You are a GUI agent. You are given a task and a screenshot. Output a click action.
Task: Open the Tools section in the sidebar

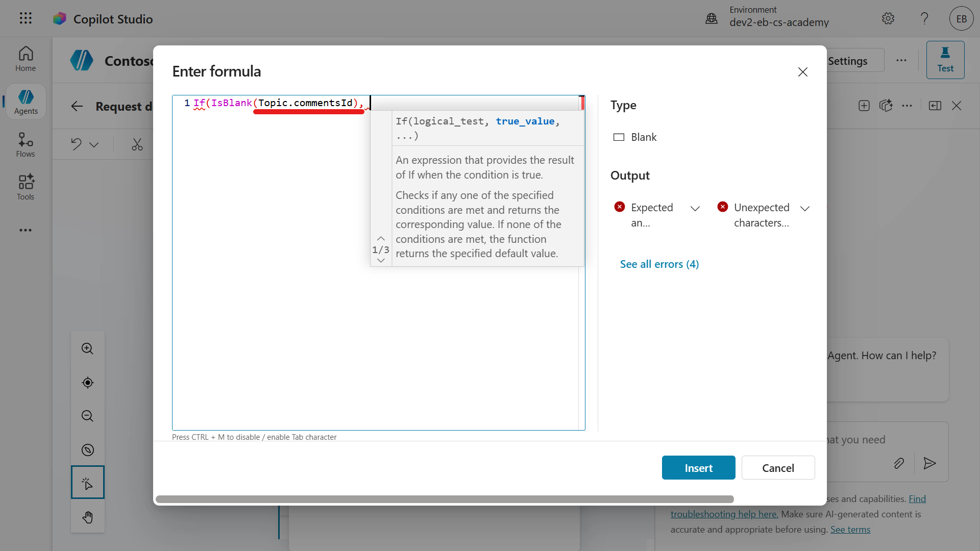click(25, 187)
